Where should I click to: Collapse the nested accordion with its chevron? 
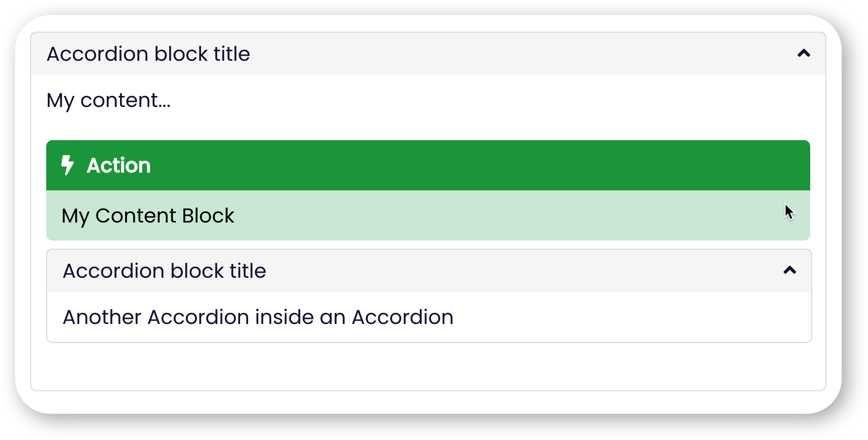coord(790,270)
